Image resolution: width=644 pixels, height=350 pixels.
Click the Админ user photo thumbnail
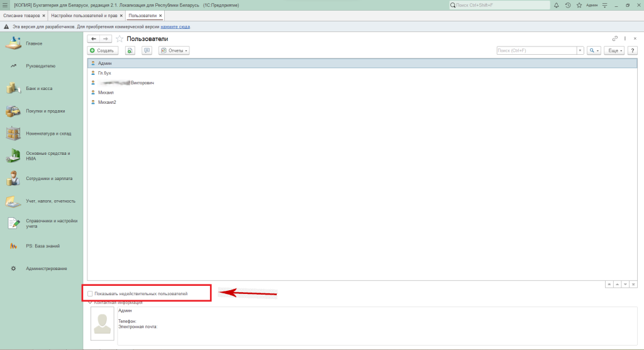click(103, 324)
